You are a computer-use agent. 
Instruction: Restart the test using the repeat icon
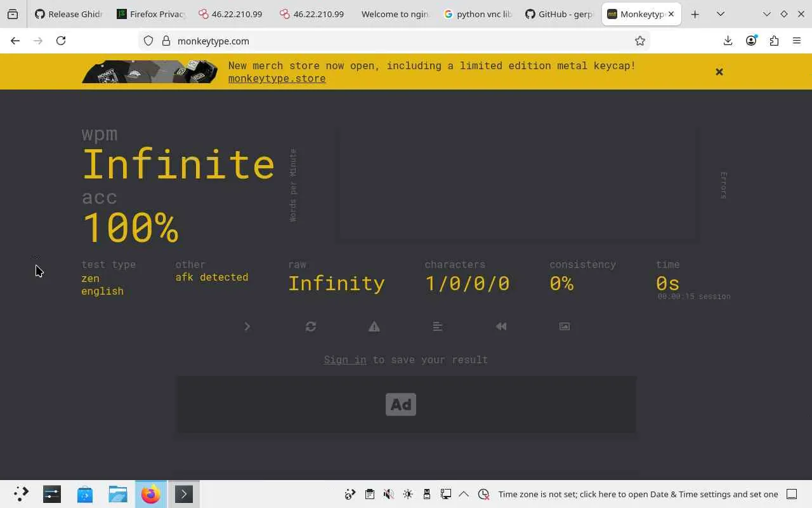point(311,326)
